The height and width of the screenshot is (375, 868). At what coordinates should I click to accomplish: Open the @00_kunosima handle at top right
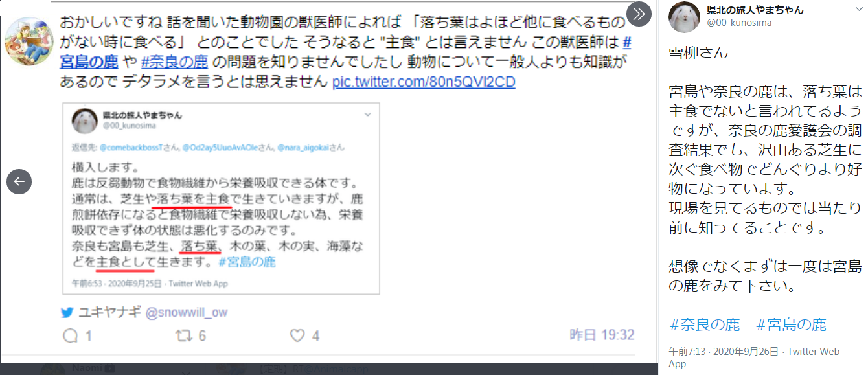tap(739, 23)
